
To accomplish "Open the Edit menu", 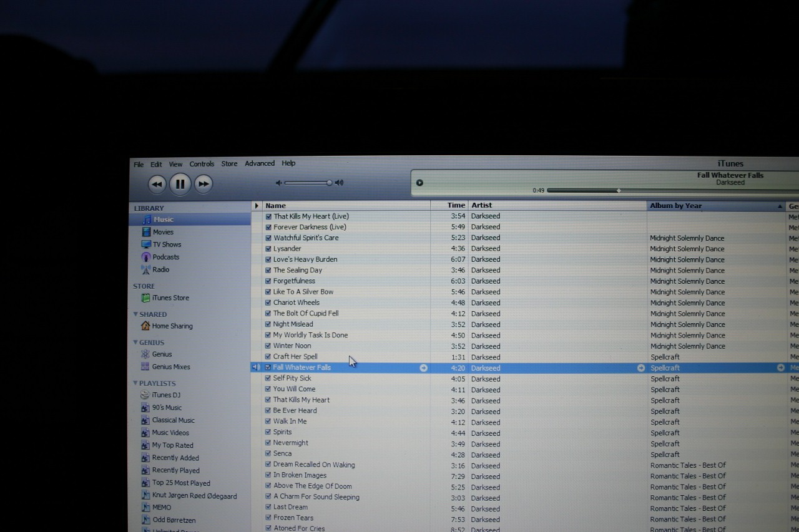I will pyautogui.click(x=156, y=165).
